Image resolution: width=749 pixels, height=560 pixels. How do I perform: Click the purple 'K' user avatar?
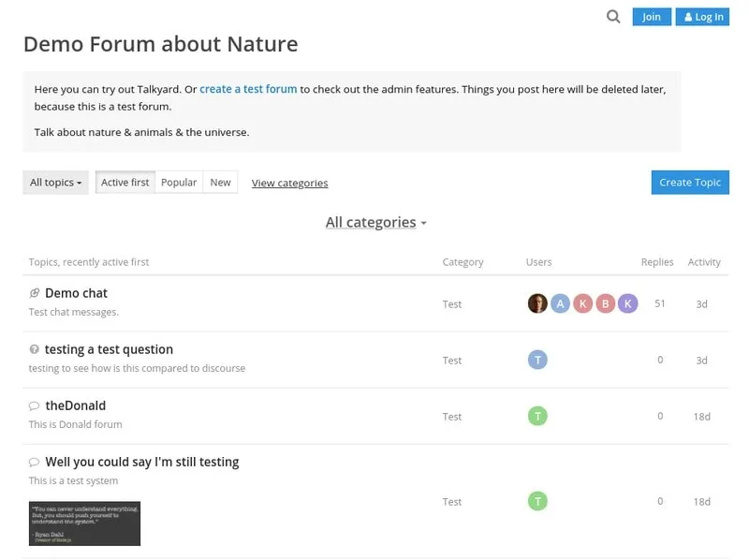pos(627,303)
